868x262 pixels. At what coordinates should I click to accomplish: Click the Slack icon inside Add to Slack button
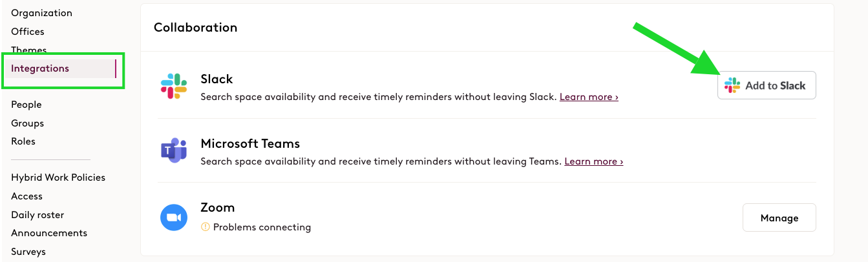tap(732, 85)
